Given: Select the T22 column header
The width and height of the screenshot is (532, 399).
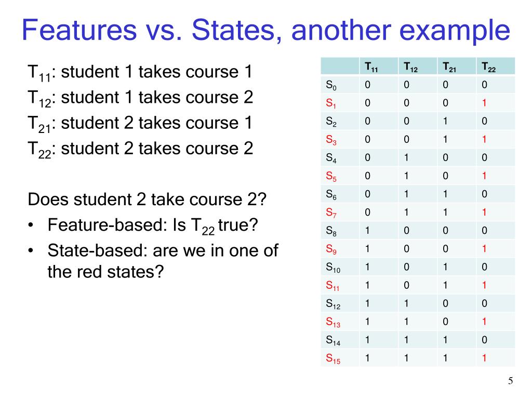Looking at the screenshot, I should 488,66.
